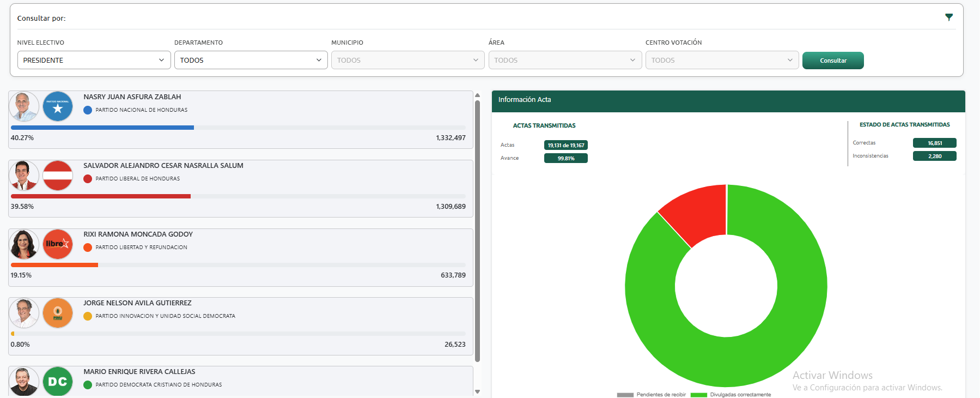The height and width of the screenshot is (398, 980).
Task: Expand the Departamento dropdown
Action: coord(251,60)
